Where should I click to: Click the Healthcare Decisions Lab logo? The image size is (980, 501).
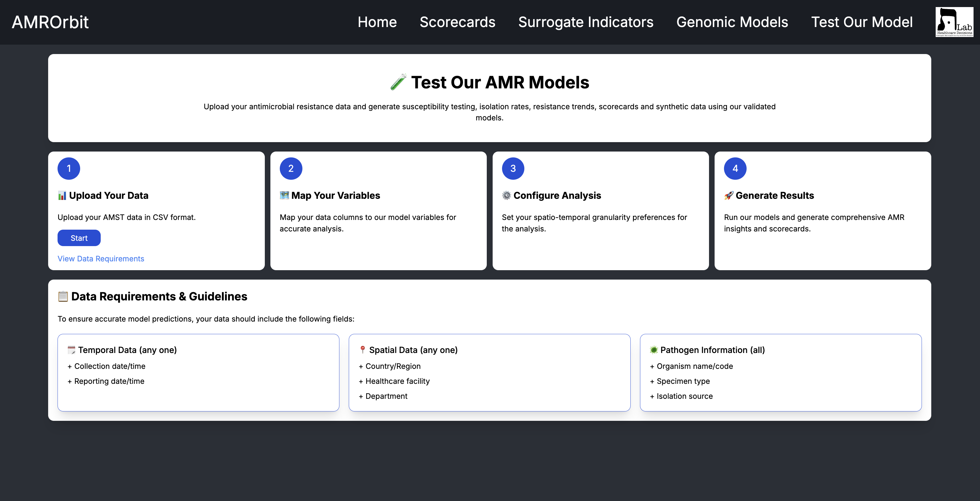[x=954, y=22]
